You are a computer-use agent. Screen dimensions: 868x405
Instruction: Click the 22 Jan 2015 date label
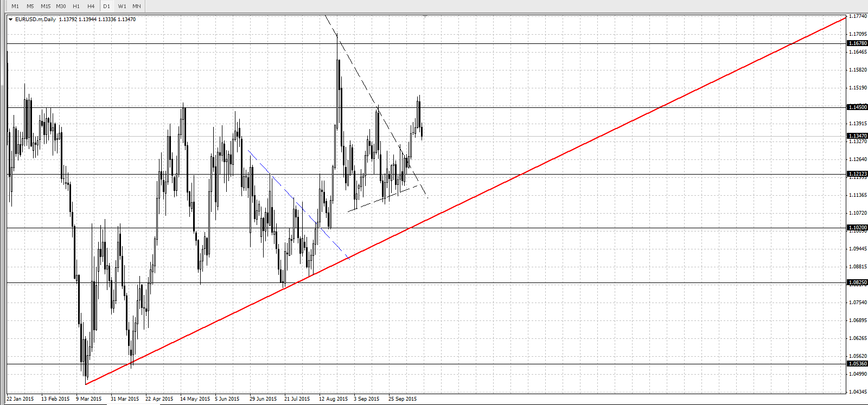click(x=20, y=399)
